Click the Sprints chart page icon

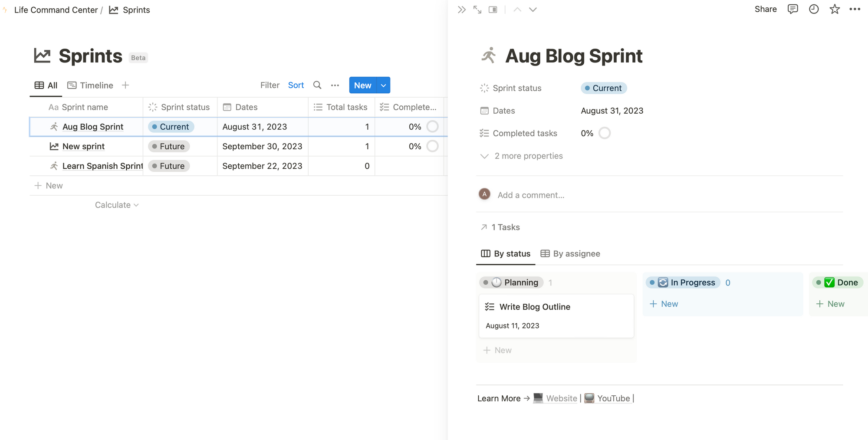click(x=43, y=56)
